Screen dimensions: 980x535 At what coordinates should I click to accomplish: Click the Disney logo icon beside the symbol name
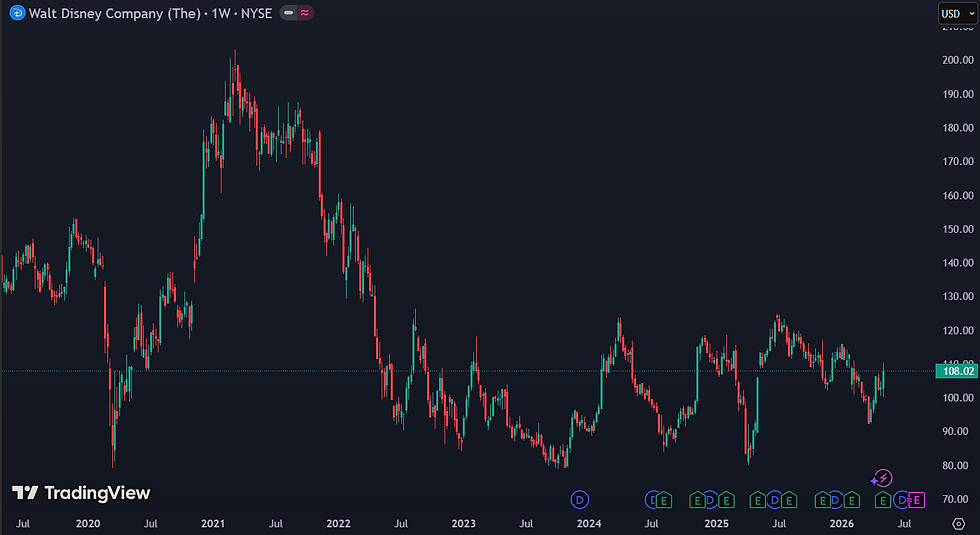[x=17, y=12]
